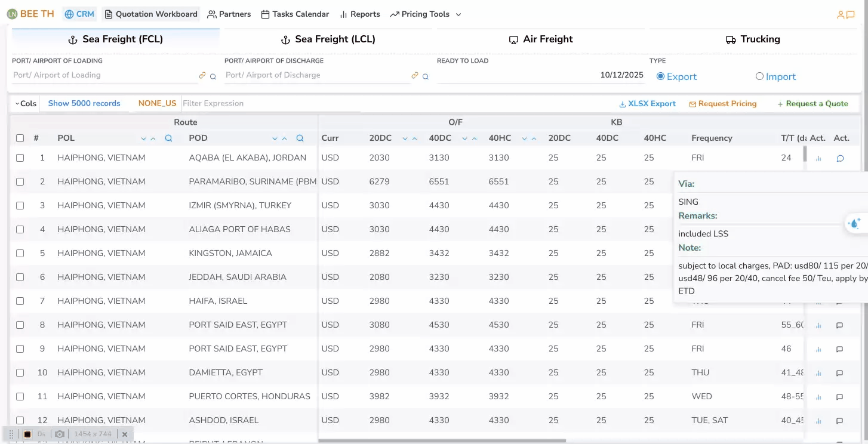The height and width of the screenshot is (444, 868).
Task: Open comment icon for PORT SAID EAST row 8
Action: (839, 326)
